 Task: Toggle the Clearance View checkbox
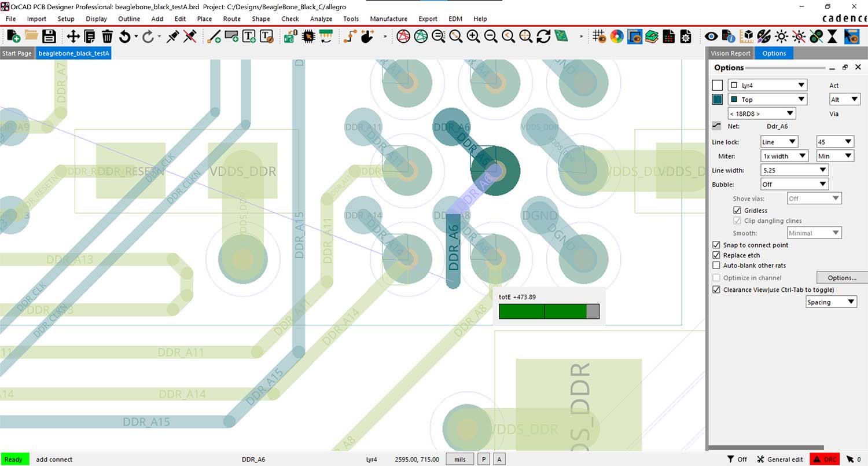(x=716, y=289)
